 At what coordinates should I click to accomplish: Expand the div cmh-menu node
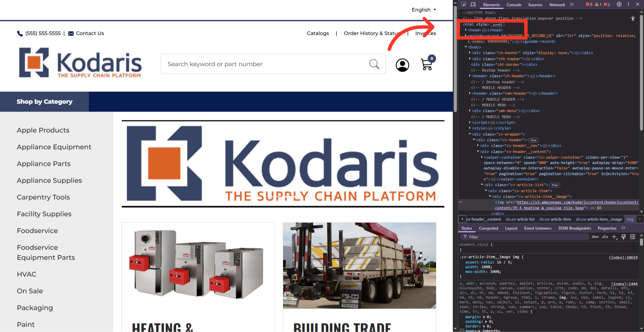click(x=470, y=111)
